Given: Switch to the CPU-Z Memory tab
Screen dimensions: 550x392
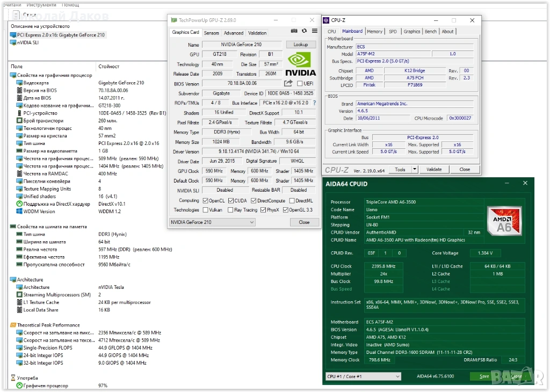Looking at the screenshot, I should click(x=374, y=32).
